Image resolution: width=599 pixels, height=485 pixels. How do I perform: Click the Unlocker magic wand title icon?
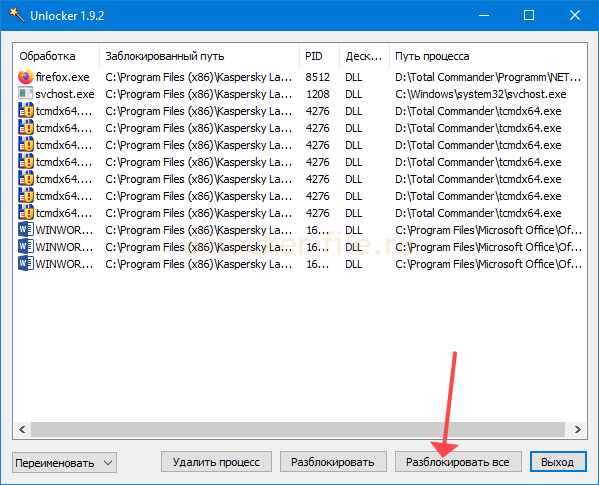coord(16,15)
